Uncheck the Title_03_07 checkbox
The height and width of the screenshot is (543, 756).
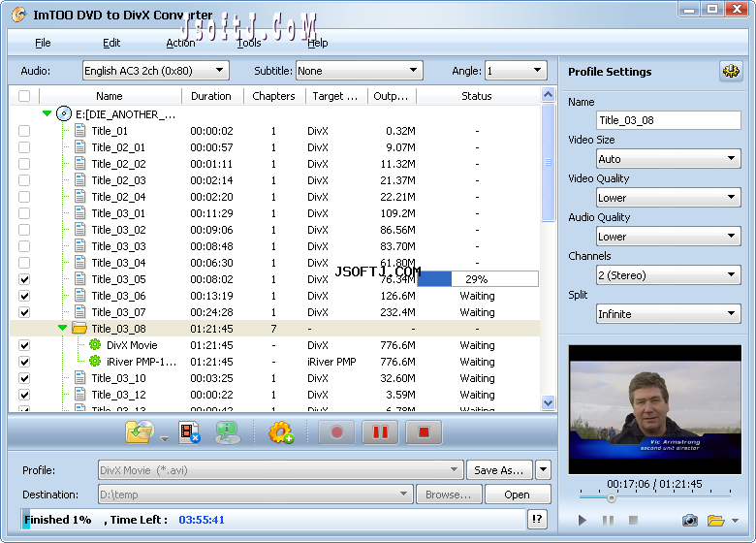tap(24, 312)
